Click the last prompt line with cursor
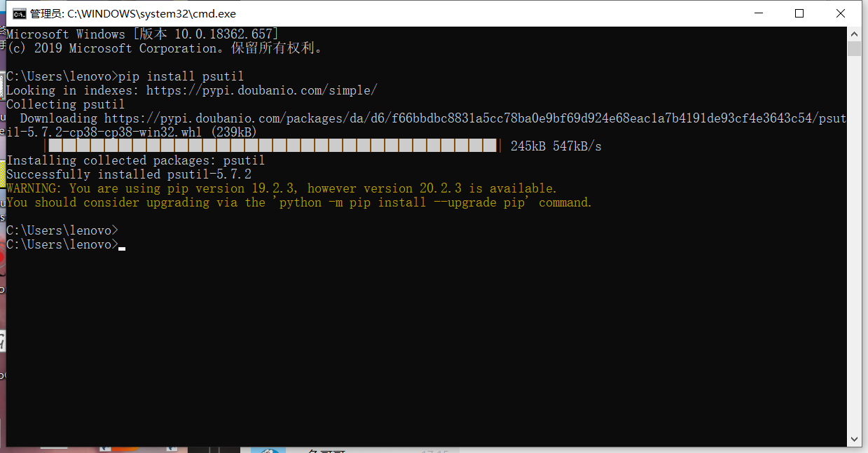Screen dimensions: 868x453 [x=66, y=244]
